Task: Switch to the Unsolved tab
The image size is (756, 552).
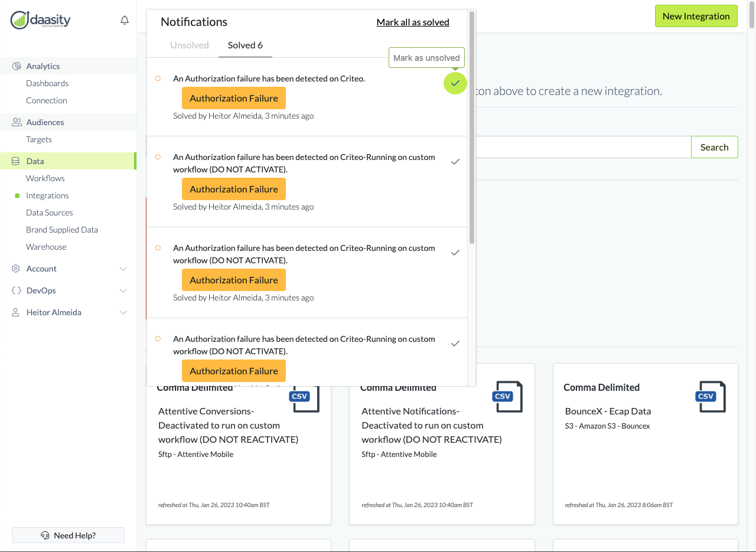Action: [x=189, y=45]
